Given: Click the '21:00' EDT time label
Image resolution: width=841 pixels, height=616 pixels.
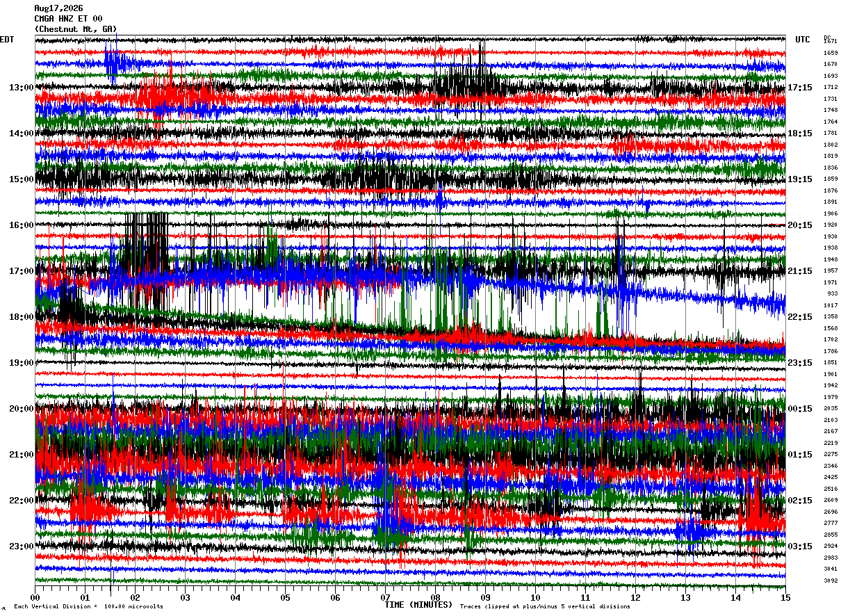Looking at the screenshot, I should 22,455.
